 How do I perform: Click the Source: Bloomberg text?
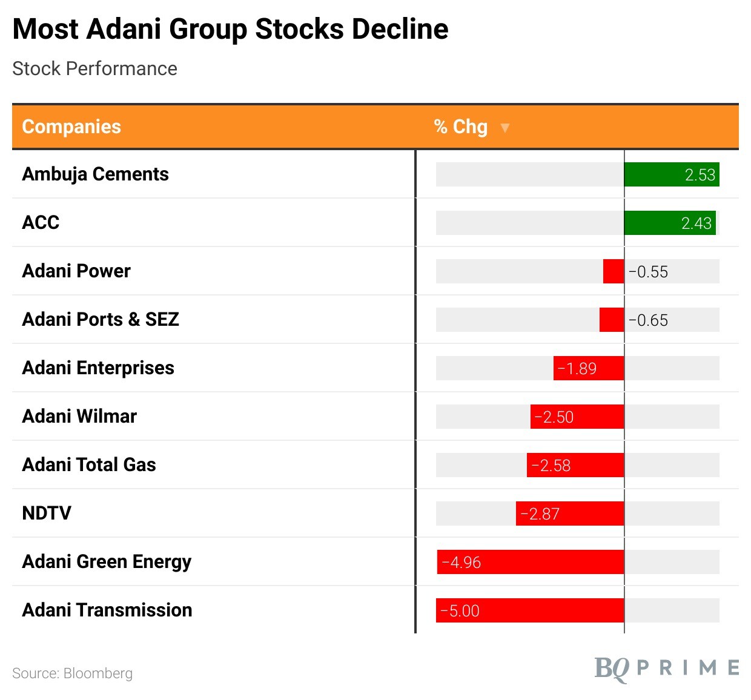[x=72, y=673]
